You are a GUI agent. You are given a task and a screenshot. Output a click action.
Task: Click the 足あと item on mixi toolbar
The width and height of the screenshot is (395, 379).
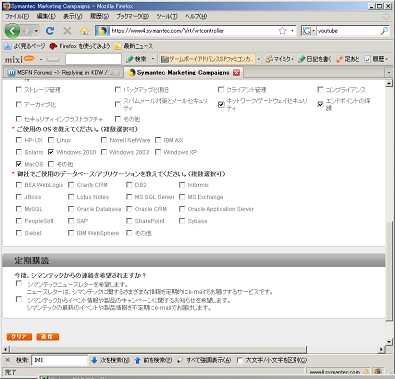347,59
